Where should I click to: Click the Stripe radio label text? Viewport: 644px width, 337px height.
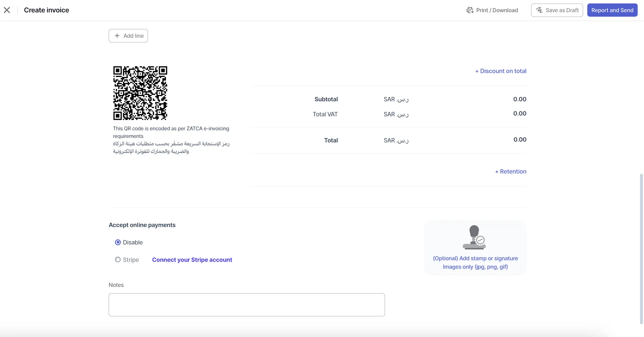(x=131, y=260)
